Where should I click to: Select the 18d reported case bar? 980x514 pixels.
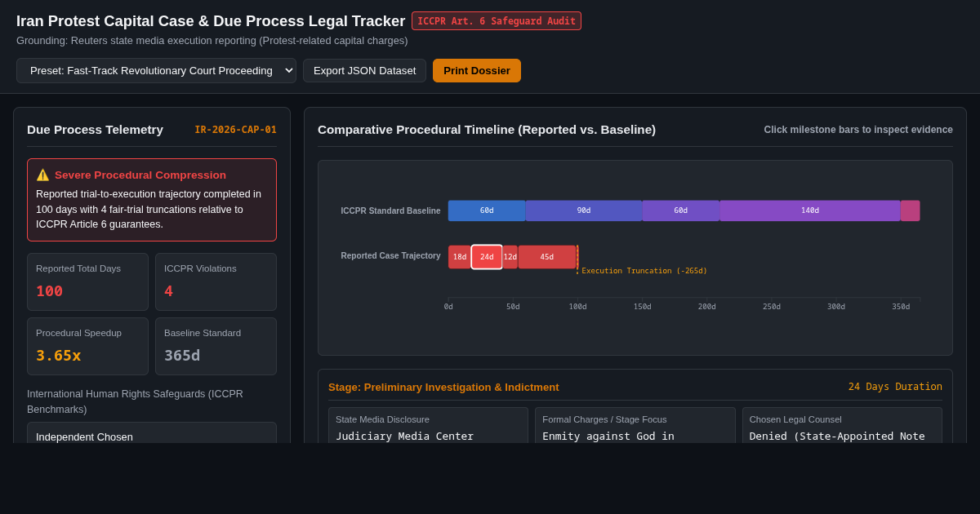(460, 257)
